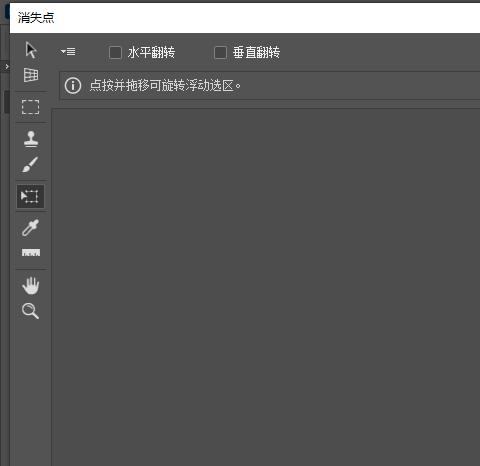The width and height of the screenshot is (480, 466).
Task: Expand the collapsed panel arrow at left edge
Action: [x=7, y=67]
